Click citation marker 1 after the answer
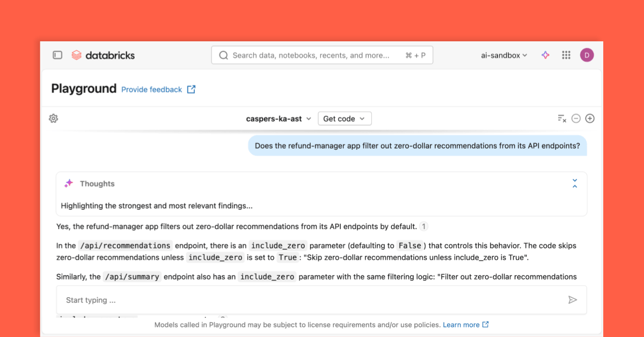 (423, 226)
